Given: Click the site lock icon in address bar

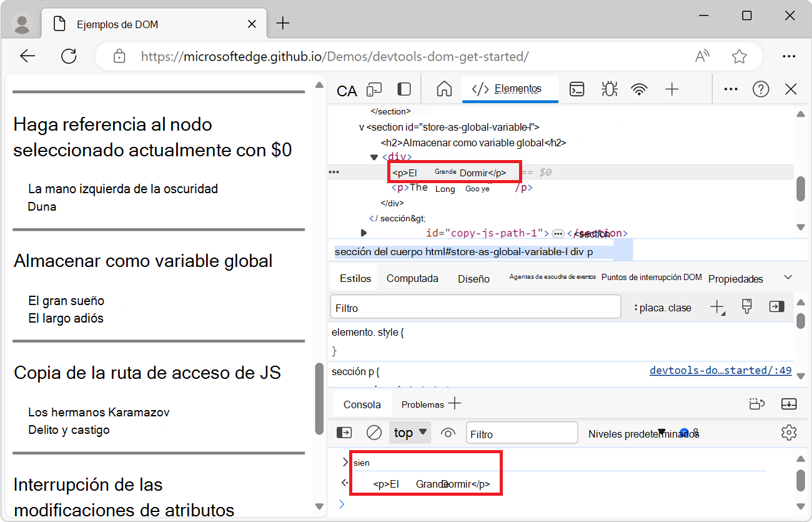Looking at the screenshot, I should click(119, 56).
